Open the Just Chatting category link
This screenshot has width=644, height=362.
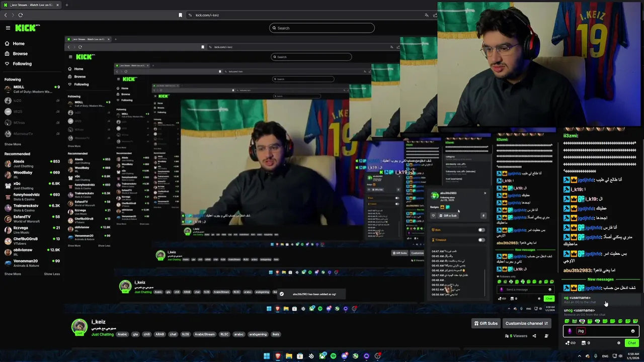coord(102,334)
